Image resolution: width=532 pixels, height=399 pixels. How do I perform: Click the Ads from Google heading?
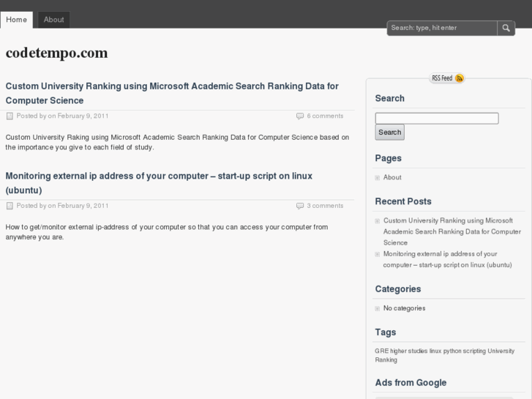pos(411,383)
